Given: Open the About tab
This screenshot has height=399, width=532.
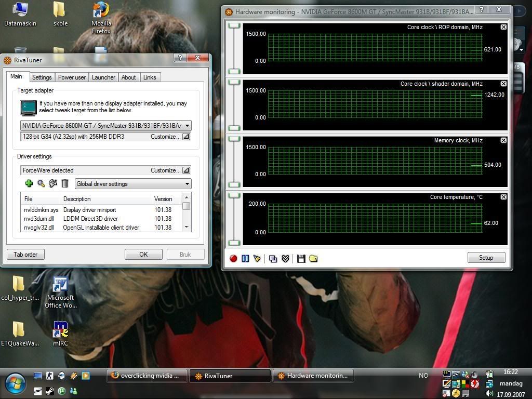Looking at the screenshot, I should coord(129,77).
